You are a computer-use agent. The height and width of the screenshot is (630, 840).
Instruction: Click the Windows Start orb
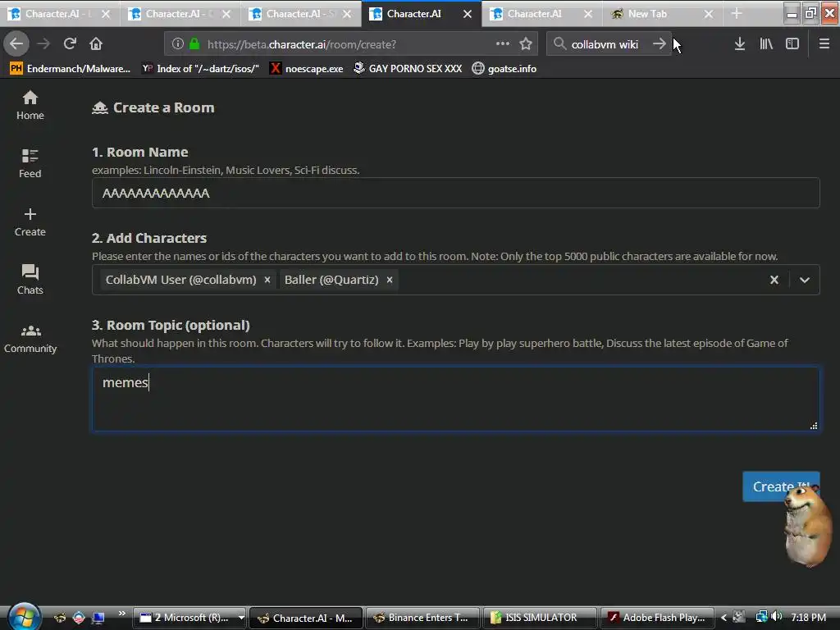coord(24,617)
